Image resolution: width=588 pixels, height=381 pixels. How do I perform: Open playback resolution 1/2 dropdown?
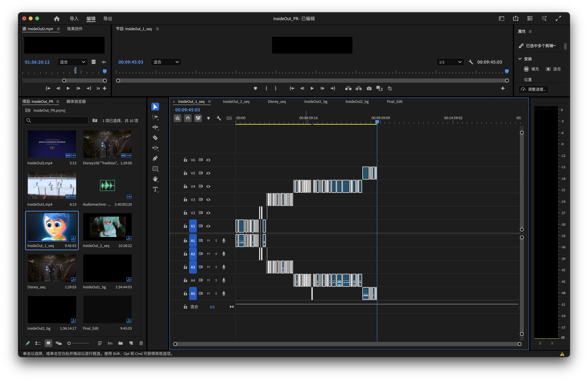(450, 62)
